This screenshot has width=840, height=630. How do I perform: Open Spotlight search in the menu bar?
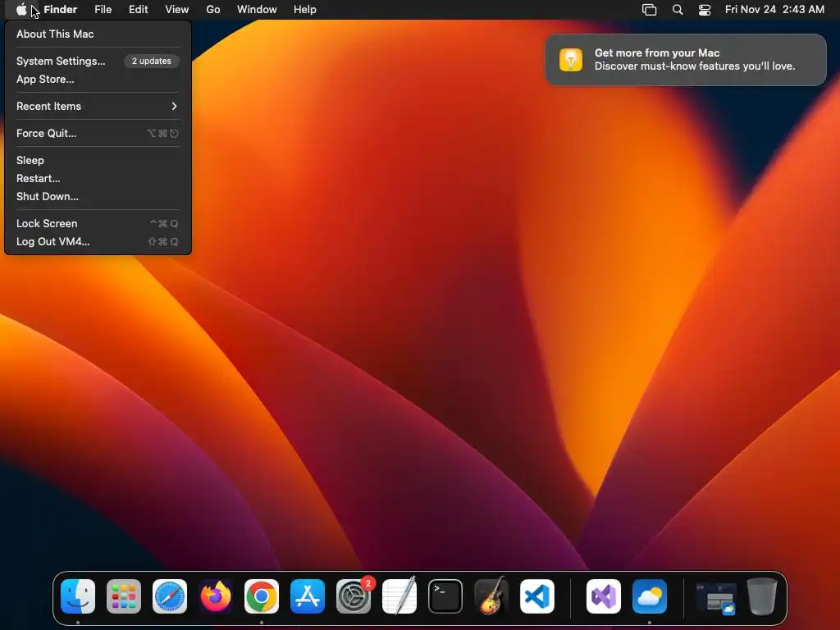[678, 10]
